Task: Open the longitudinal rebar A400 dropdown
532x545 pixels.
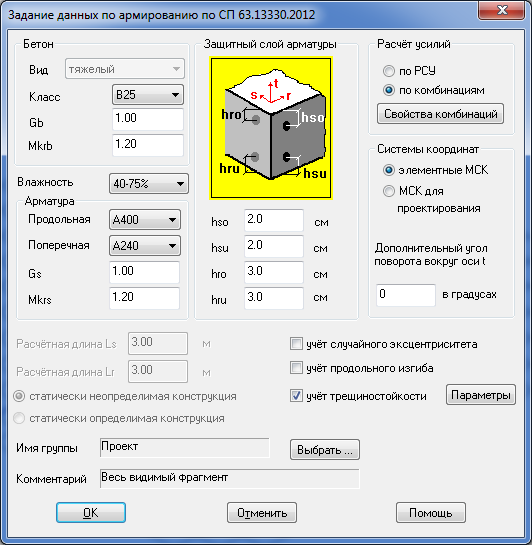Action: 145,220
